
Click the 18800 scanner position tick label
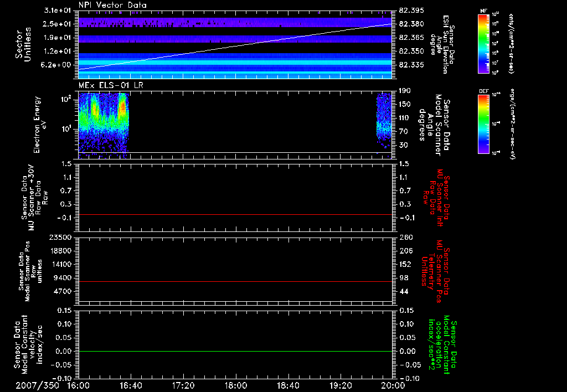point(60,251)
